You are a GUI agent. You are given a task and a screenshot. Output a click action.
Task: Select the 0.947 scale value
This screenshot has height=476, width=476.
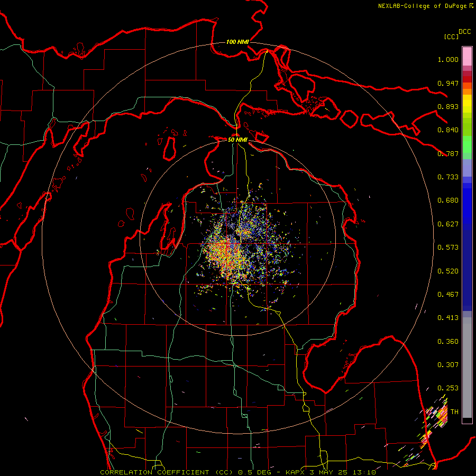pyautogui.click(x=448, y=83)
